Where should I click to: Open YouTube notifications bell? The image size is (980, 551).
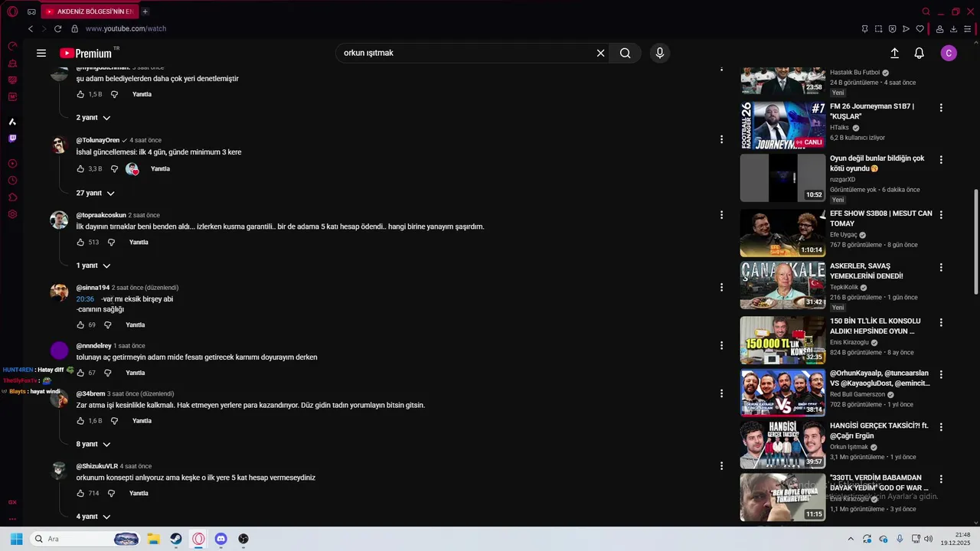click(920, 53)
